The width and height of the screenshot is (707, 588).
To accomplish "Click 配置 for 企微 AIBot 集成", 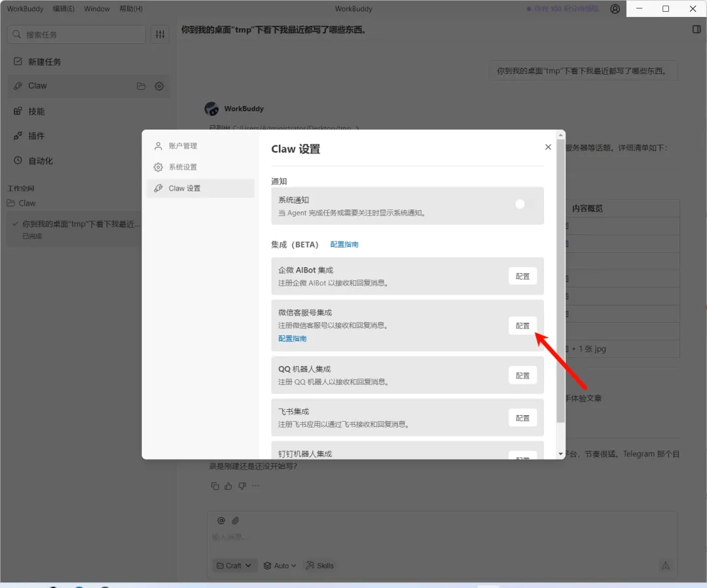I will point(522,276).
